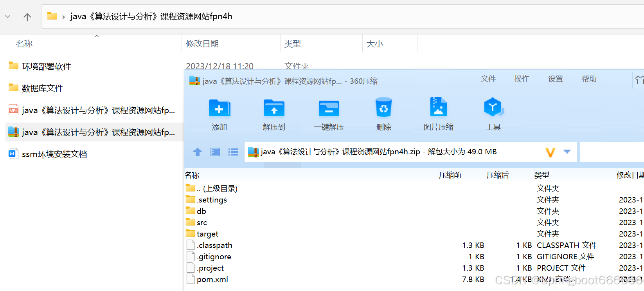Sort Explorer by 名称 column
The height and width of the screenshot is (291, 644).
[24, 44]
